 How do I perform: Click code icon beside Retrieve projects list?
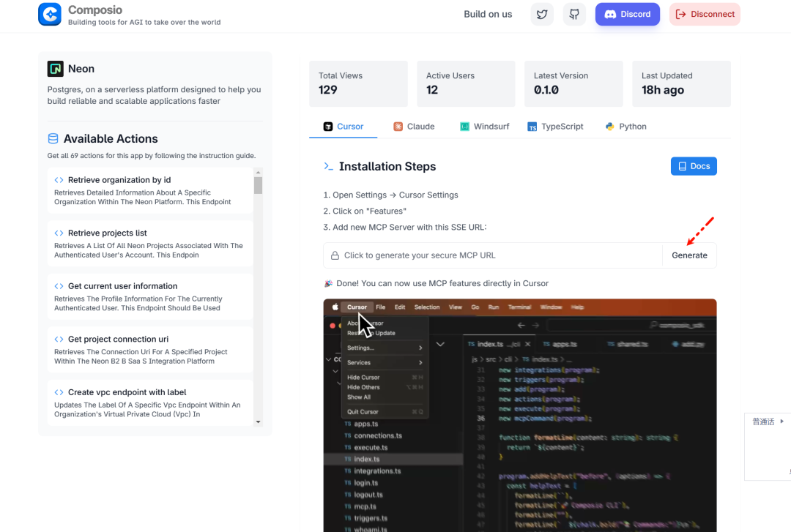(59, 233)
